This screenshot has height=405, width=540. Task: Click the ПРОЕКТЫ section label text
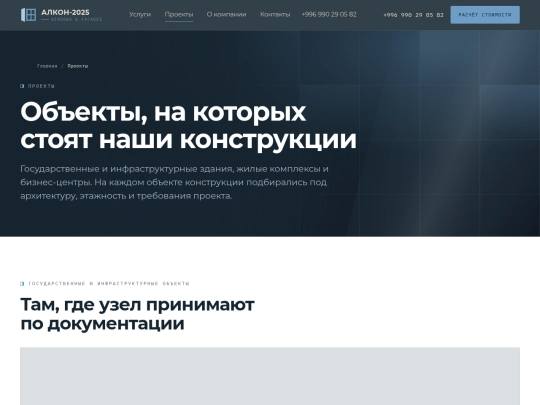point(41,86)
